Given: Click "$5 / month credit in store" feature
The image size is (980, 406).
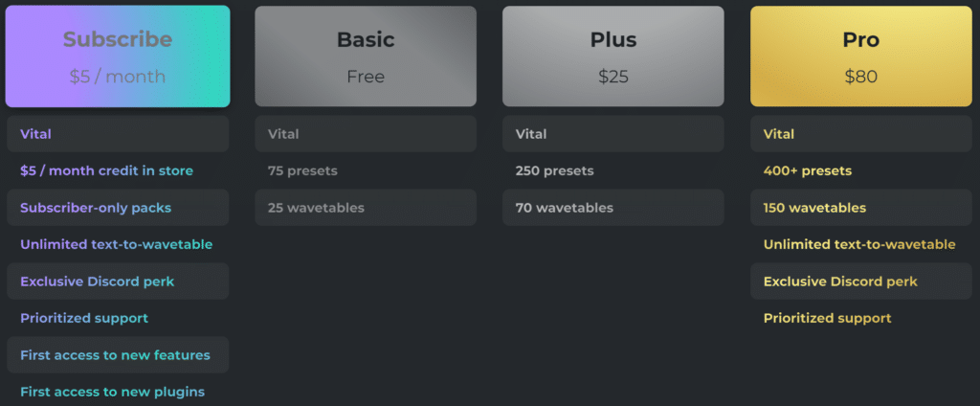Looking at the screenshot, I should click(x=106, y=170).
